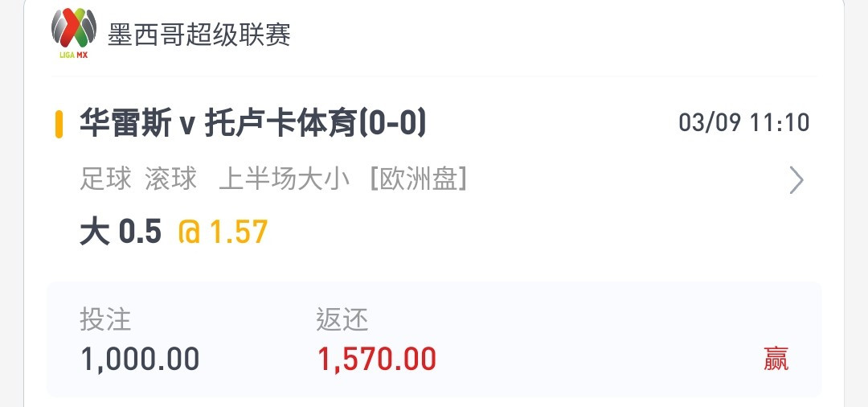Click the 返还 return label
Screen dimensions: 868x407
(x=342, y=319)
